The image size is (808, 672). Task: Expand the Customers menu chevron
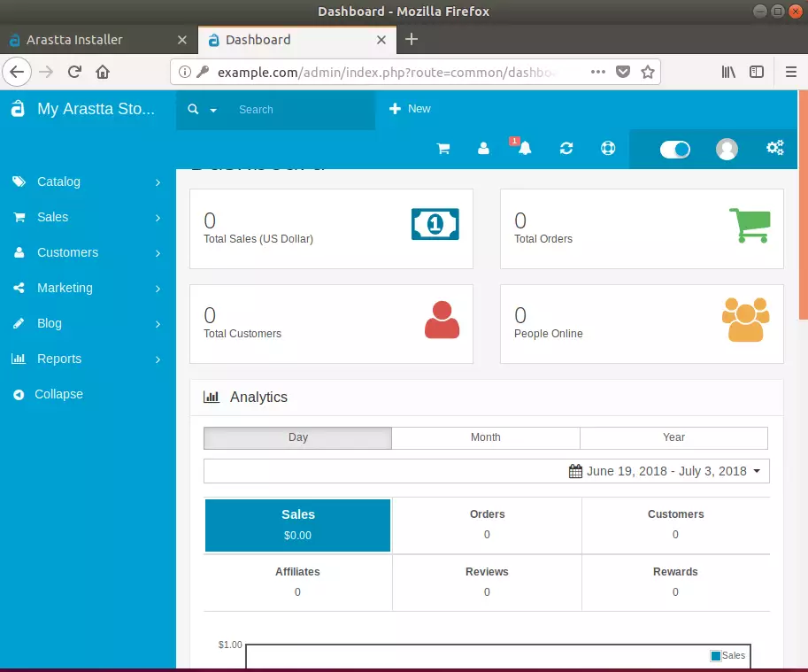coord(158,253)
